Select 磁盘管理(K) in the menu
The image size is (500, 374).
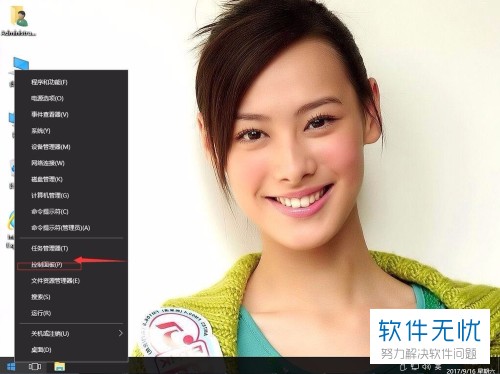tap(71, 179)
